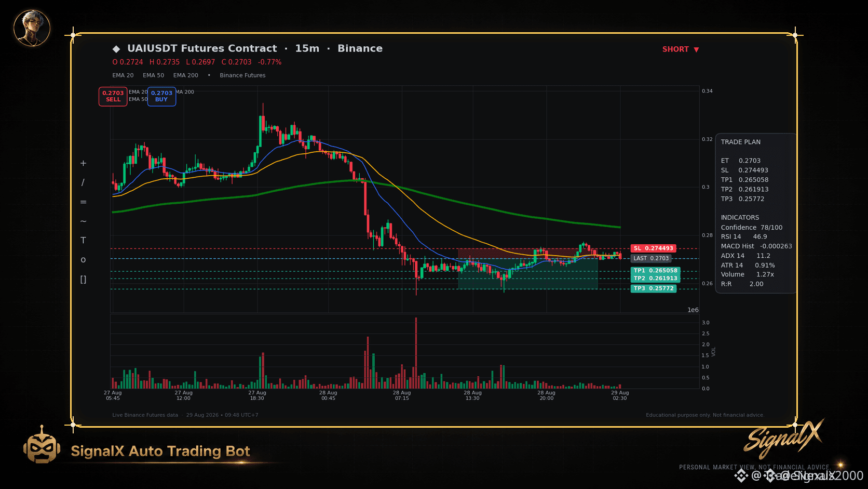Click the SignalX robot mascot logo
Screen dimensions: 868x489
tap(42, 445)
